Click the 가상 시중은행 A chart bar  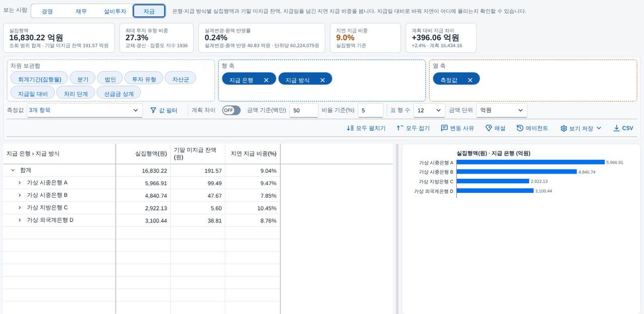[530, 162]
